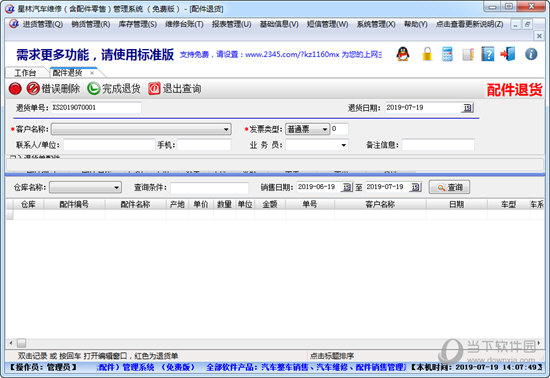This screenshot has width=550, height=378.
Task: Open 点击查看更新说明(Z) menu item
Action: point(469,24)
